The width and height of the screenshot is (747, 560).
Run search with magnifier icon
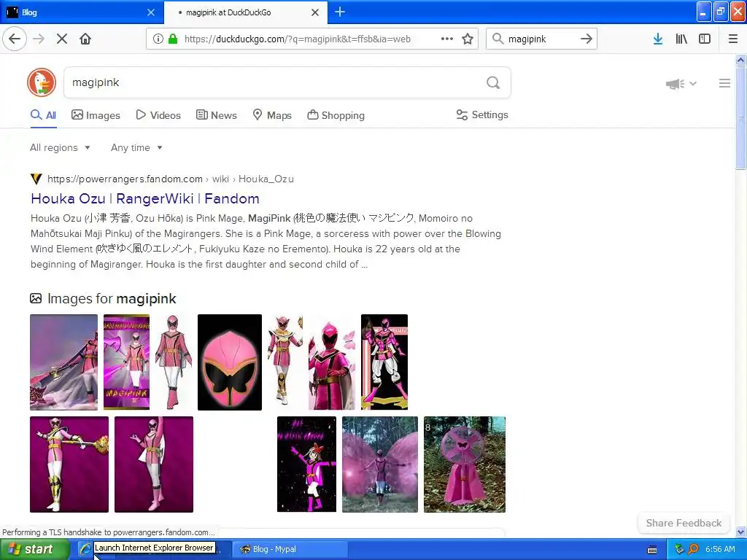click(493, 82)
